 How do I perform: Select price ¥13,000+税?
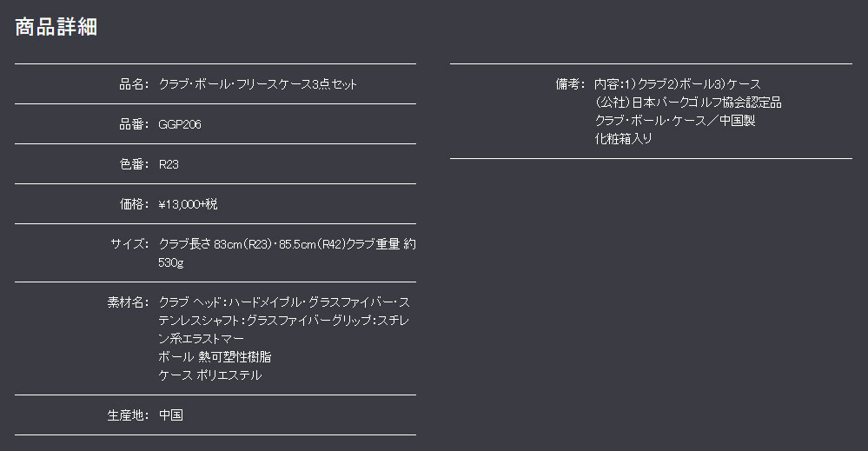pos(188,203)
